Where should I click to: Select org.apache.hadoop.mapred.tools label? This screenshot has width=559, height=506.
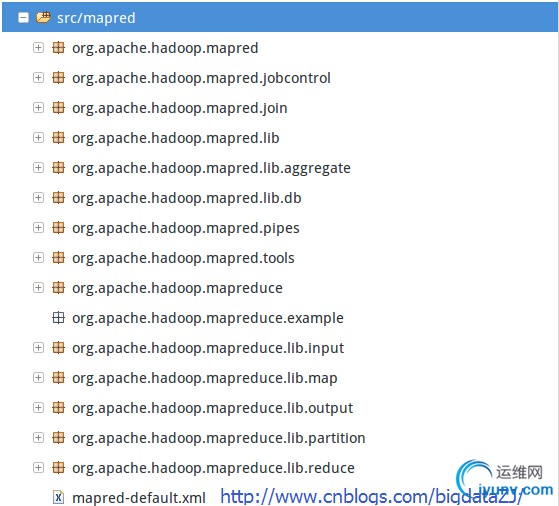(183, 258)
